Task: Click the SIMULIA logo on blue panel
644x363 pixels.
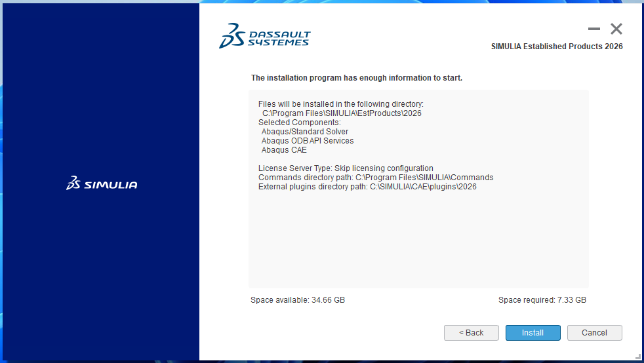Action: coord(102,183)
